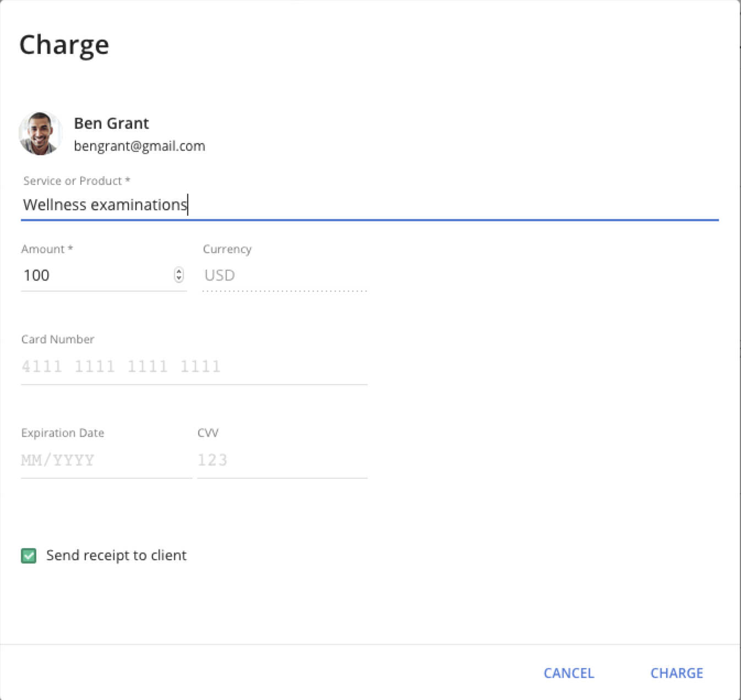Click the Ben Grant name text

(111, 123)
